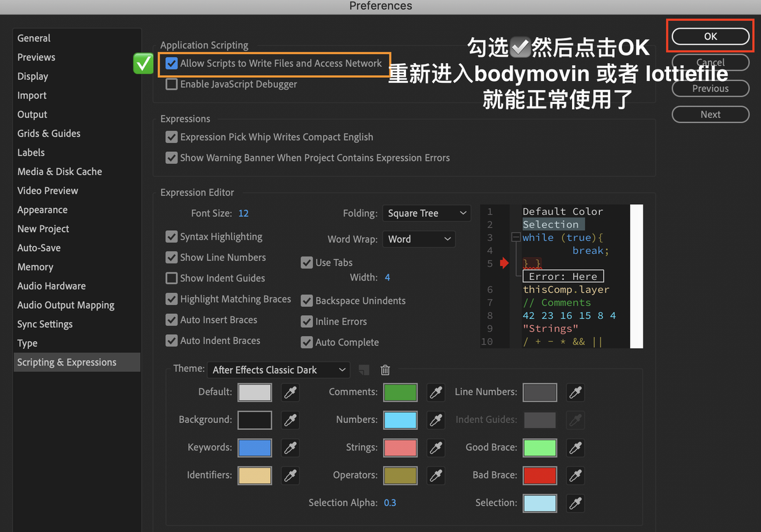Toggle Show Line Numbers checkbox
This screenshot has width=761, height=532.
pyautogui.click(x=171, y=258)
